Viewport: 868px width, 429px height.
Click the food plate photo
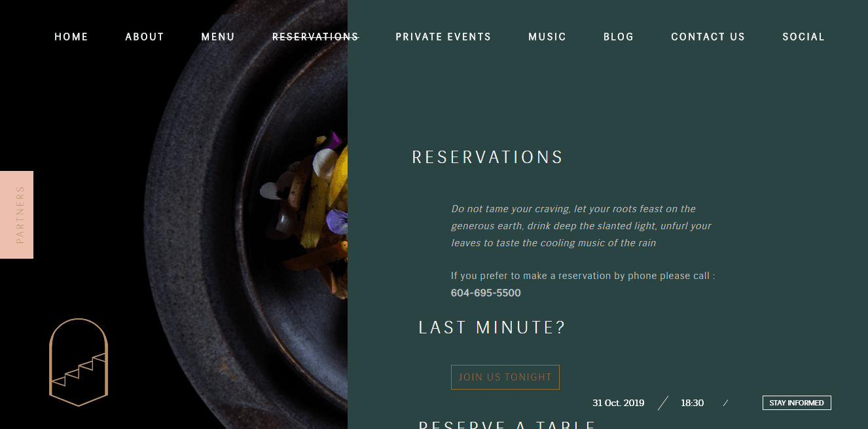[249, 215]
